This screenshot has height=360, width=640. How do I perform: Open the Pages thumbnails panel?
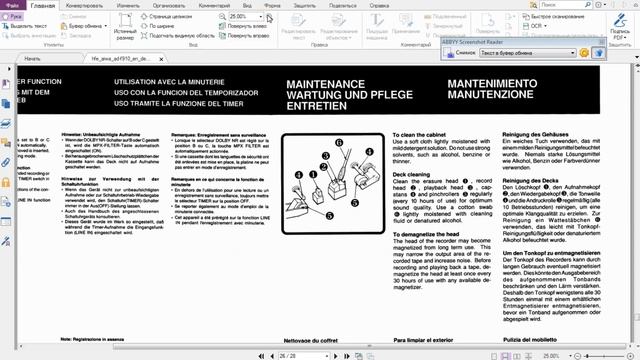tap(6, 104)
